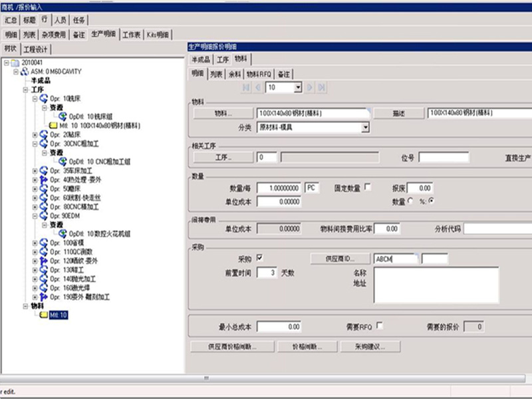Switch to the 汇总 tab
532x399 pixels.
pyautogui.click(x=11, y=21)
